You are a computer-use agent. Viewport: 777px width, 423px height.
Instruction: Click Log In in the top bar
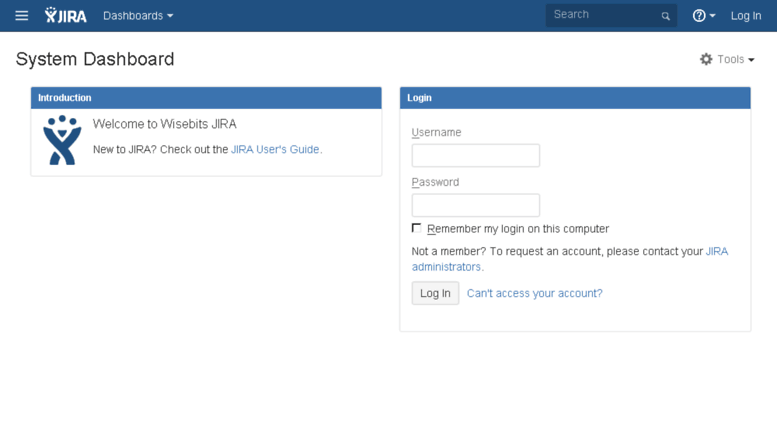click(746, 16)
